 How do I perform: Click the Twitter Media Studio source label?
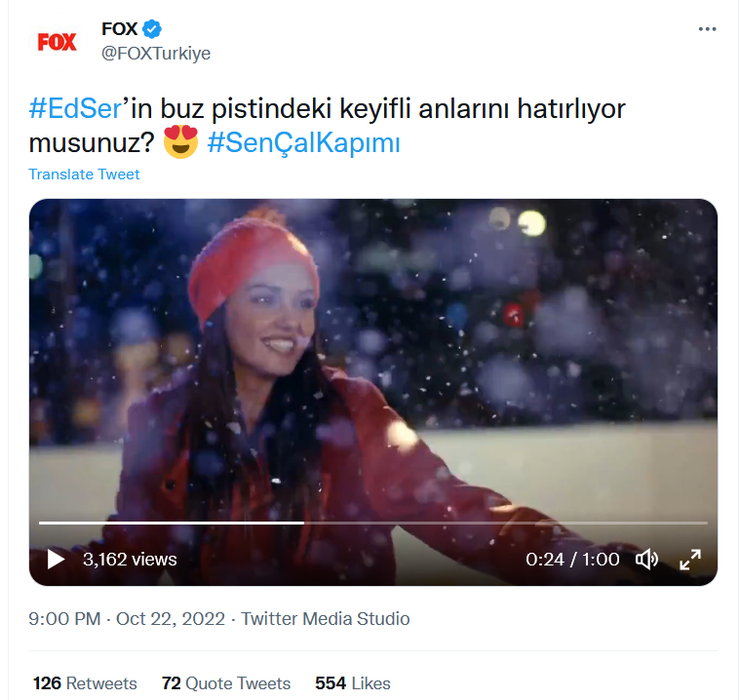point(326,619)
